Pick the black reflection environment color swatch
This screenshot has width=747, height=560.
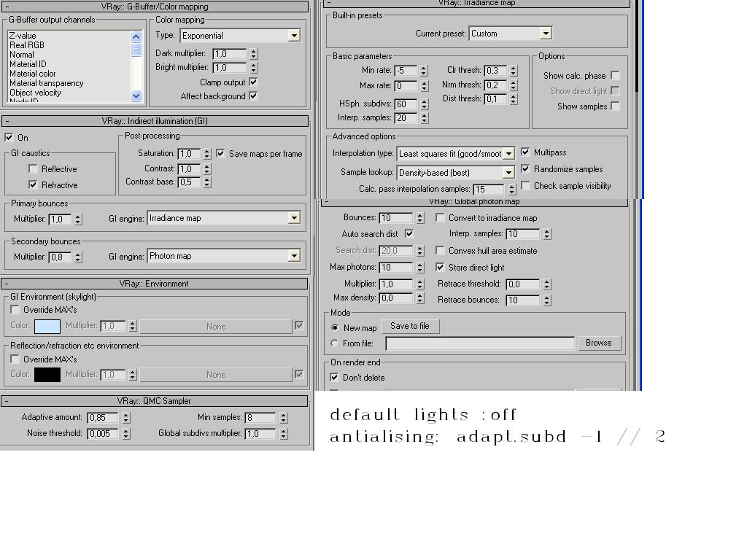point(47,375)
